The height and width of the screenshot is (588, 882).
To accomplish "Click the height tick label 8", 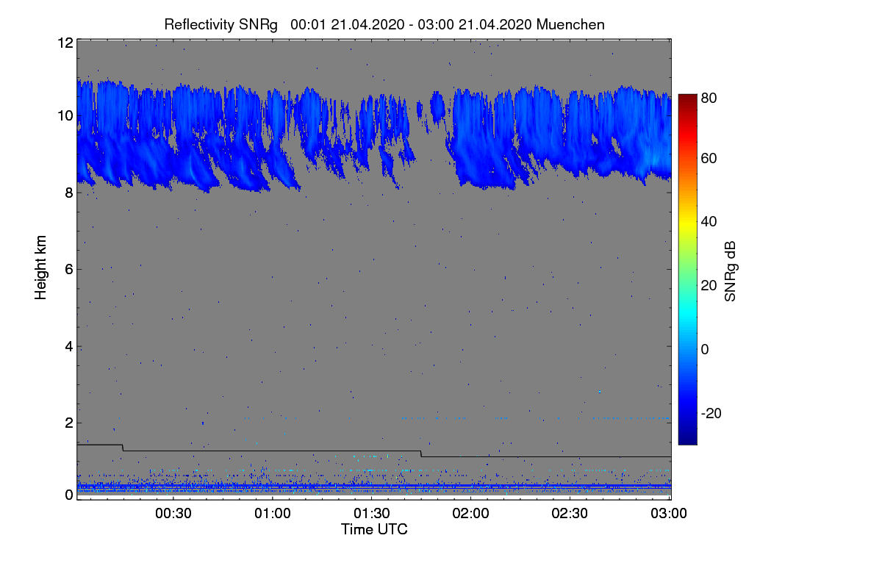I will coord(68,193).
